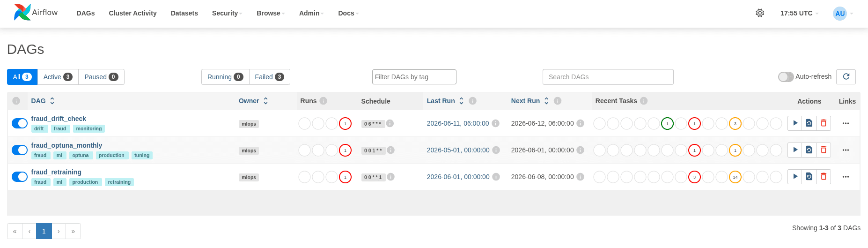This screenshot has height=248, width=868.
Task: Open the fraud_drift_check DAG link
Action: [59, 119]
